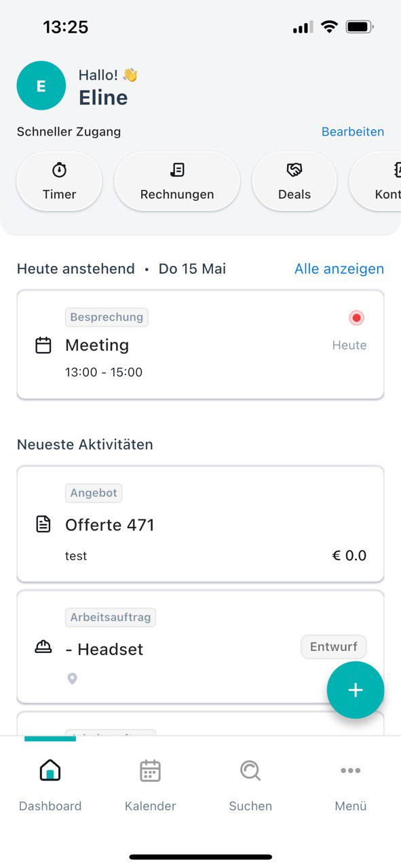Tap the red live indicator on Meeting

(x=356, y=317)
